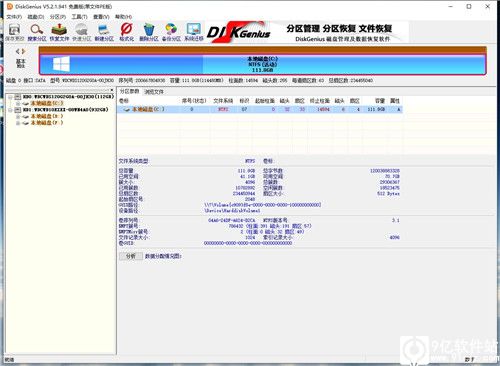
Task: Switch to the 浏览文件 tab
Action: 154,92
